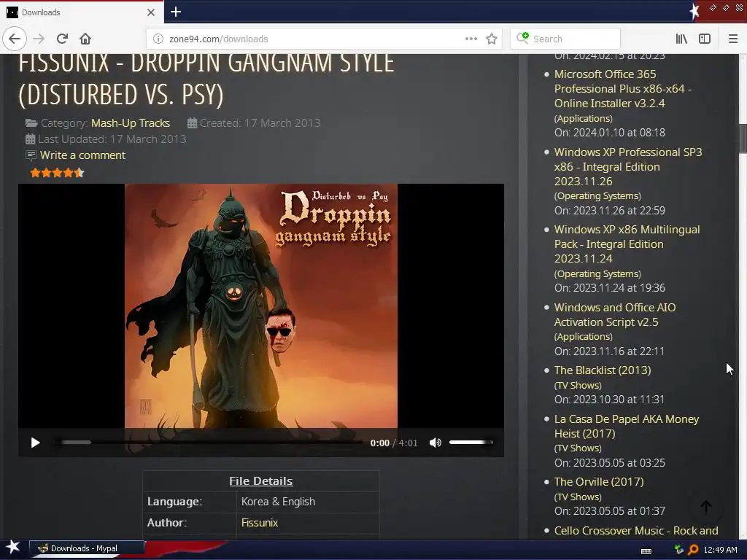Open La Casa De Papel AKA Money Heist

point(627,426)
